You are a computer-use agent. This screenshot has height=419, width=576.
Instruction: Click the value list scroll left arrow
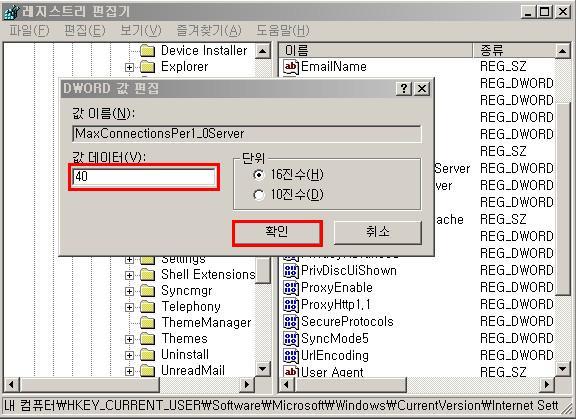point(287,385)
